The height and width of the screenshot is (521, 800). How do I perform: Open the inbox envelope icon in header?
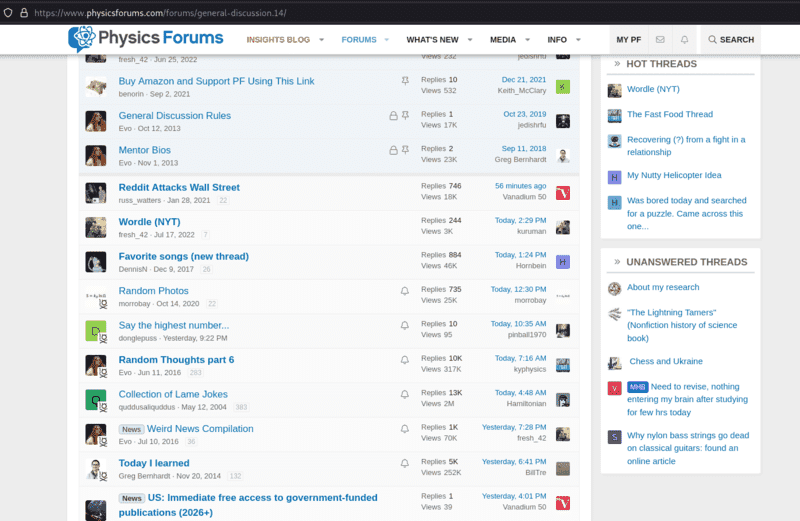click(660, 39)
